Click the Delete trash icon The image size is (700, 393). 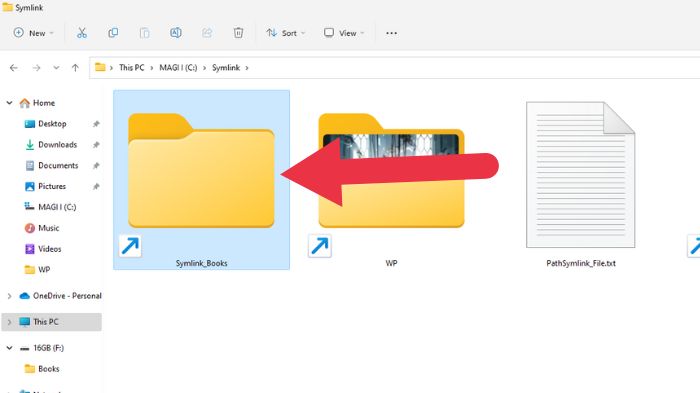pyautogui.click(x=238, y=33)
